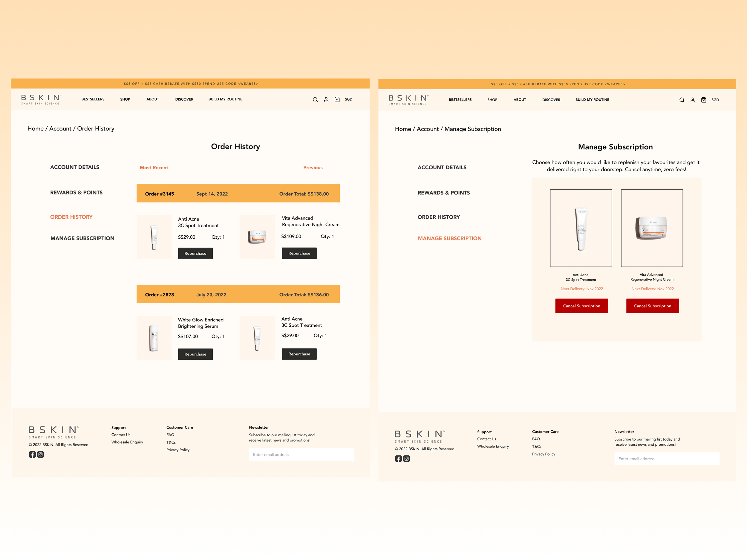Open SGD currency selector on left page
This screenshot has width=747, height=560.
348,99
